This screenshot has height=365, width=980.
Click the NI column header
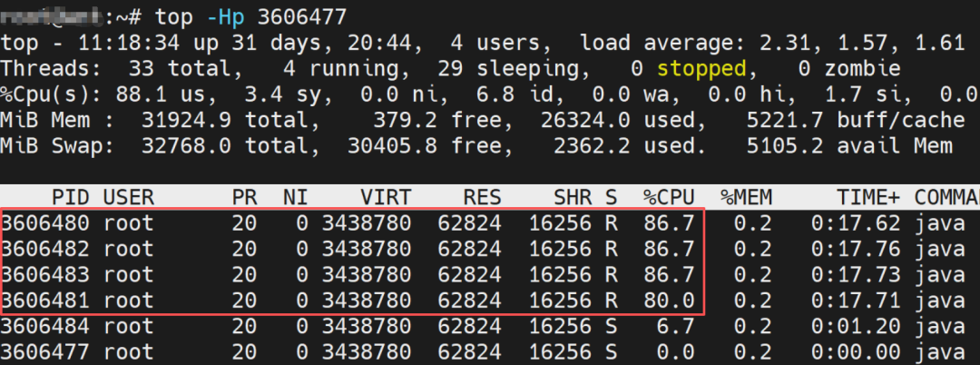pos(295,198)
